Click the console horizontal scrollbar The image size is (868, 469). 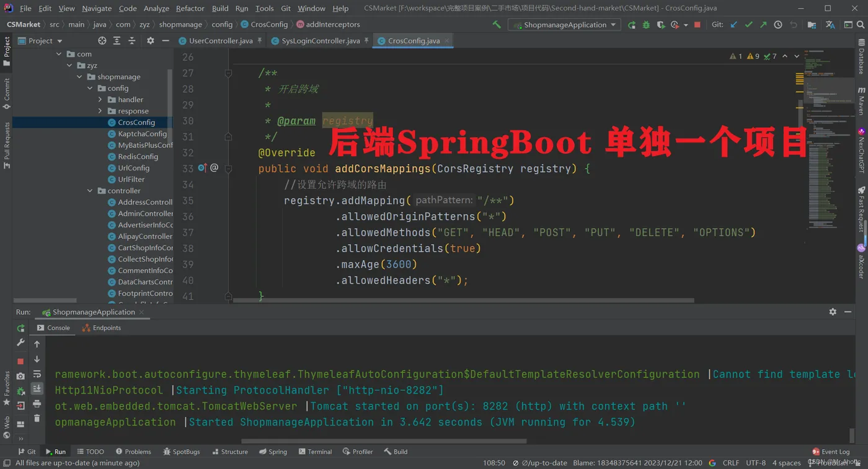pyautogui.click(x=383, y=442)
